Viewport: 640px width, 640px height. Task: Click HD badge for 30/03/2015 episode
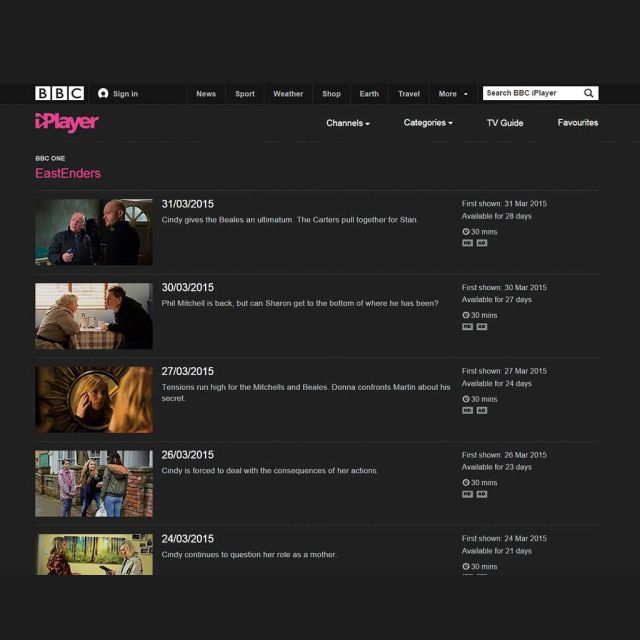[x=467, y=327]
